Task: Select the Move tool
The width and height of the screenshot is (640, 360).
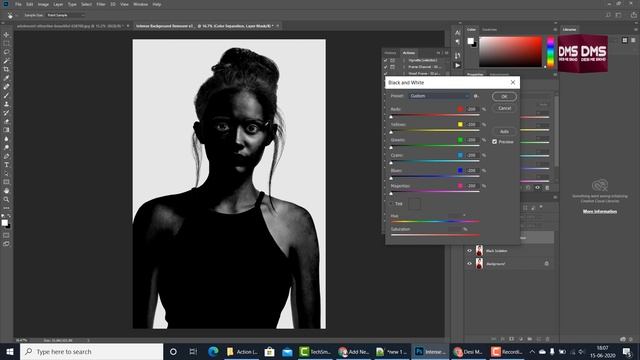Action: [x=6, y=35]
